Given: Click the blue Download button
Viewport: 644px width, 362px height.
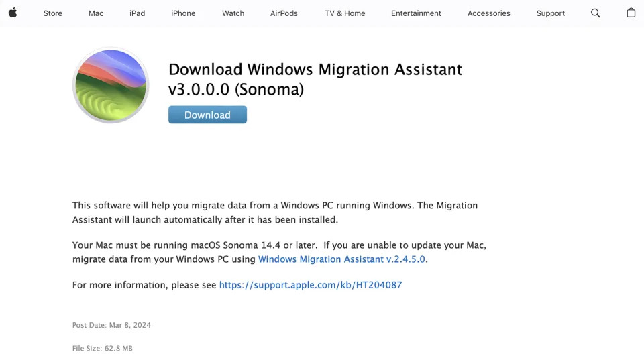Looking at the screenshot, I should (x=207, y=115).
